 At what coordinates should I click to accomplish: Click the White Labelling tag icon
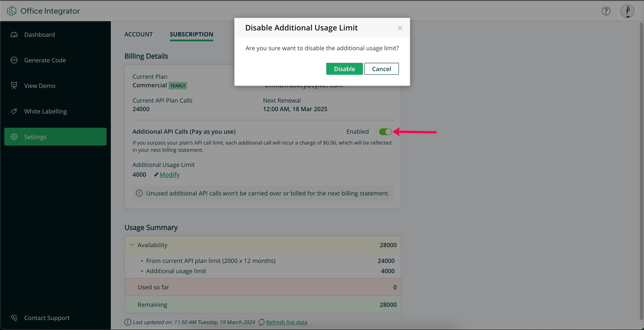click(x=14, y=111)
